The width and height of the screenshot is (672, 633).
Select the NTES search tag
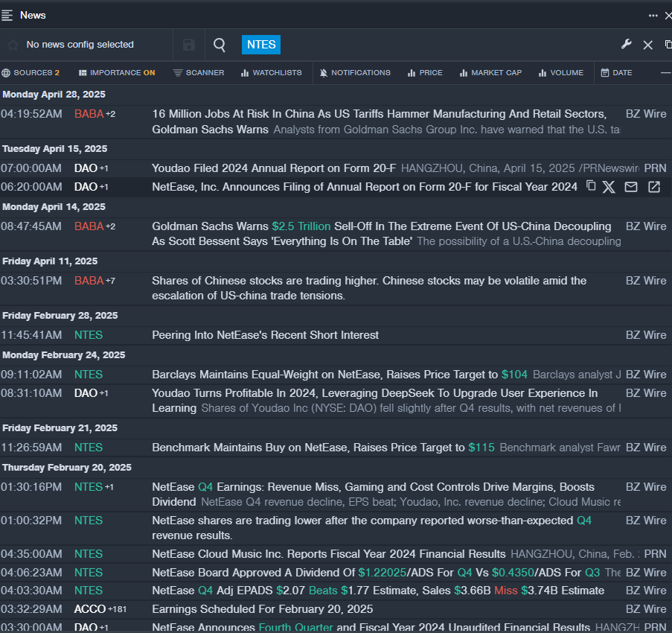261,45
